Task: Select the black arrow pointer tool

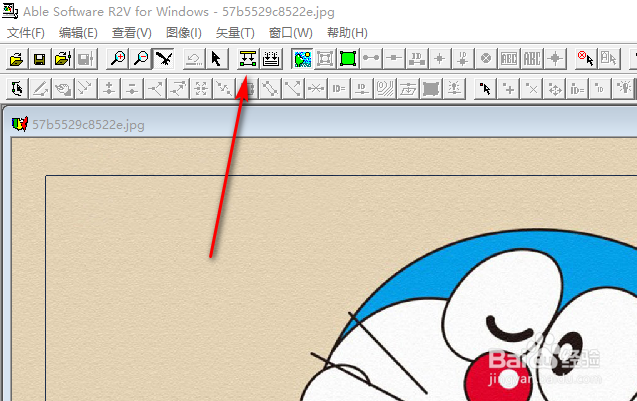Action: [216, 59]
